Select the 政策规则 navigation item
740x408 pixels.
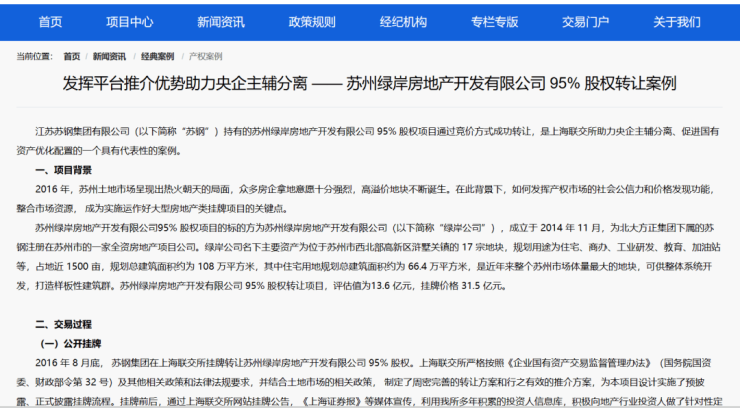coord(312,21)
